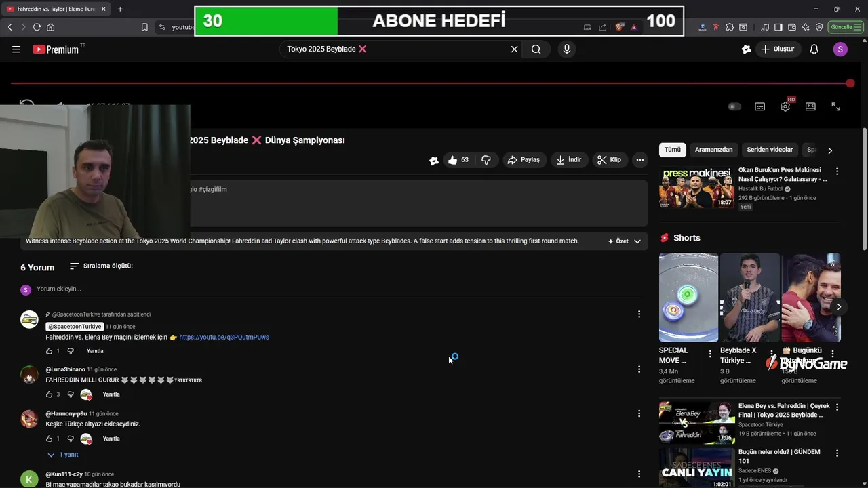Screen dimensions: 868x488
Task: Dislike the LunaShinano comment
Action: tap(70, 394)
